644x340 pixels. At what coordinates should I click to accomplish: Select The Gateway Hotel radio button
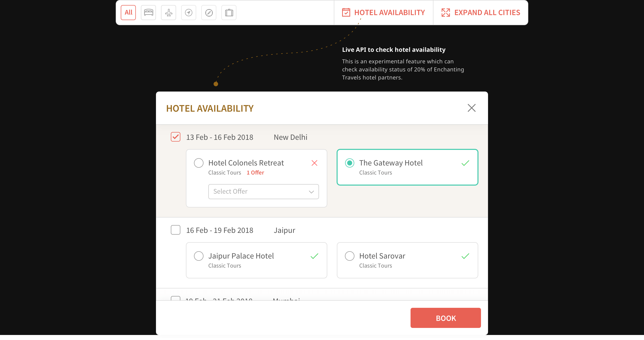tap(350, 163)
